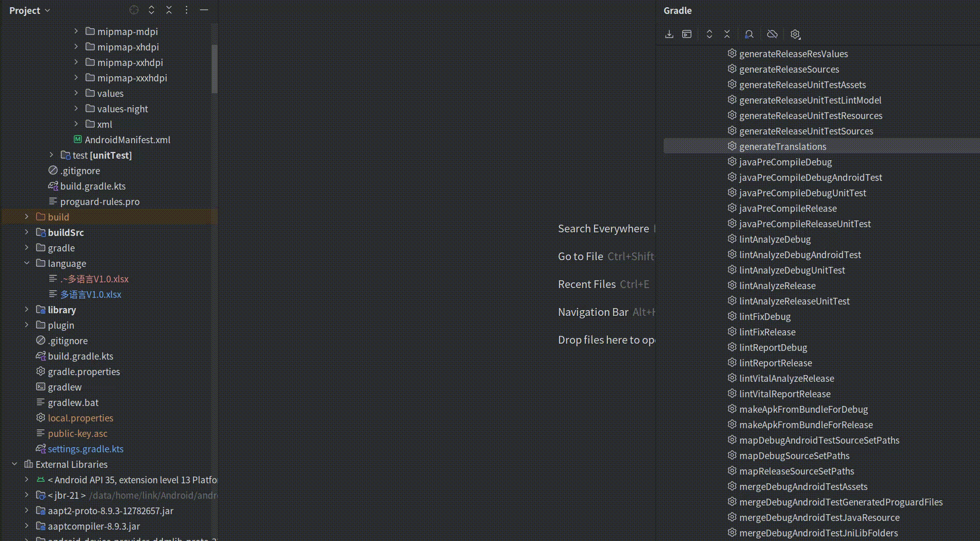Select mergeDebugAndroidTestAssets Gradle task
980x541 pixels.
click(803, 486)
